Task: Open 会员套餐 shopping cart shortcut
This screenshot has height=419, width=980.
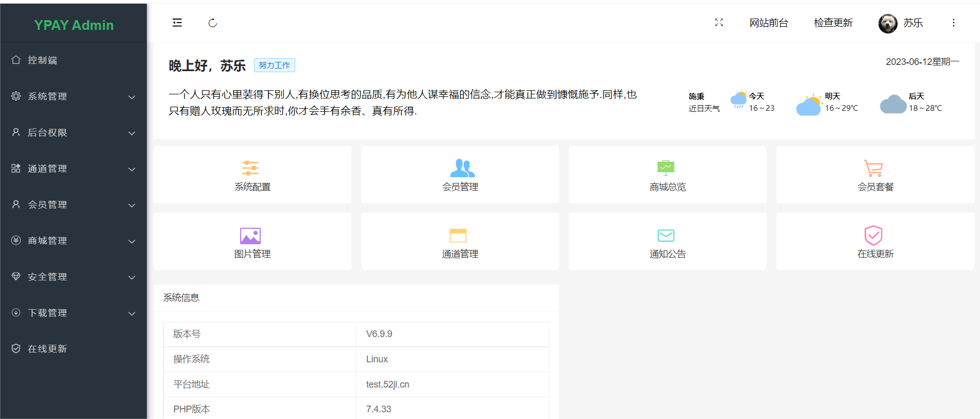Action: (x=873, y=168)
